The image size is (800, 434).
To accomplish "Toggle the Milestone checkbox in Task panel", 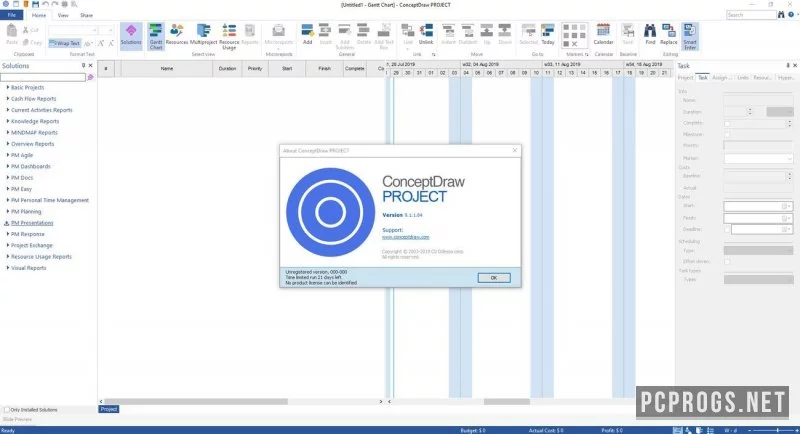I will point(727,135).
